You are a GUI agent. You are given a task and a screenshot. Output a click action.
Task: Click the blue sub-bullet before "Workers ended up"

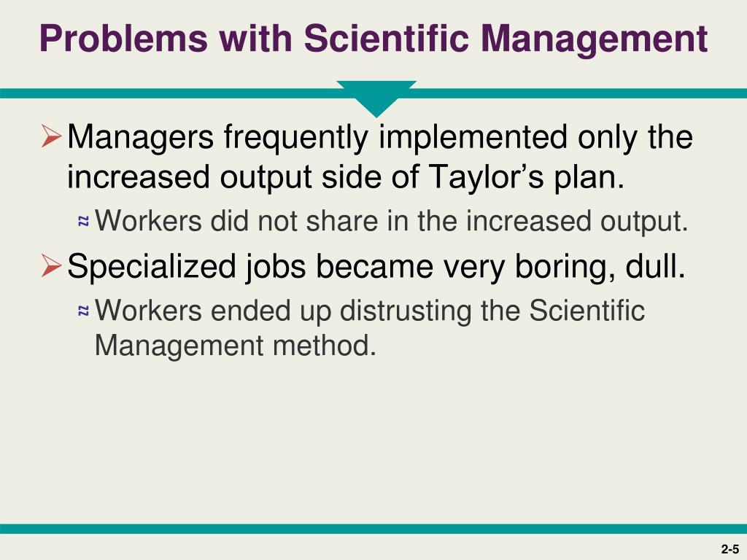tap(84, 311)
